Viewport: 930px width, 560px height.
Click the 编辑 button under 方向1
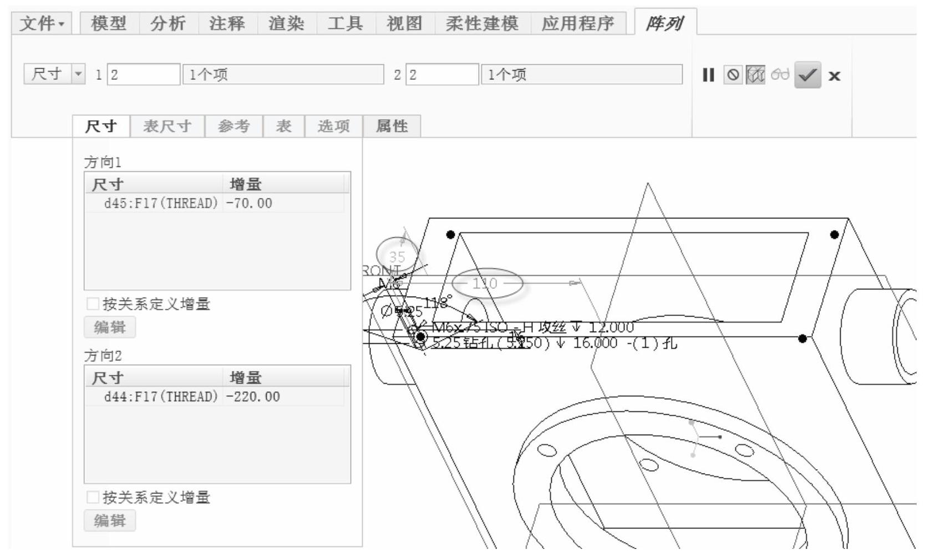coord(110,327)
